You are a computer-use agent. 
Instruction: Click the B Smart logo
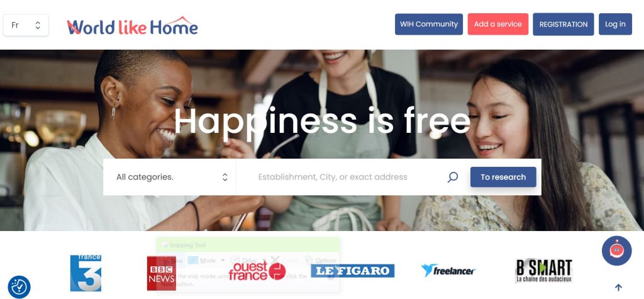[544, 271]
